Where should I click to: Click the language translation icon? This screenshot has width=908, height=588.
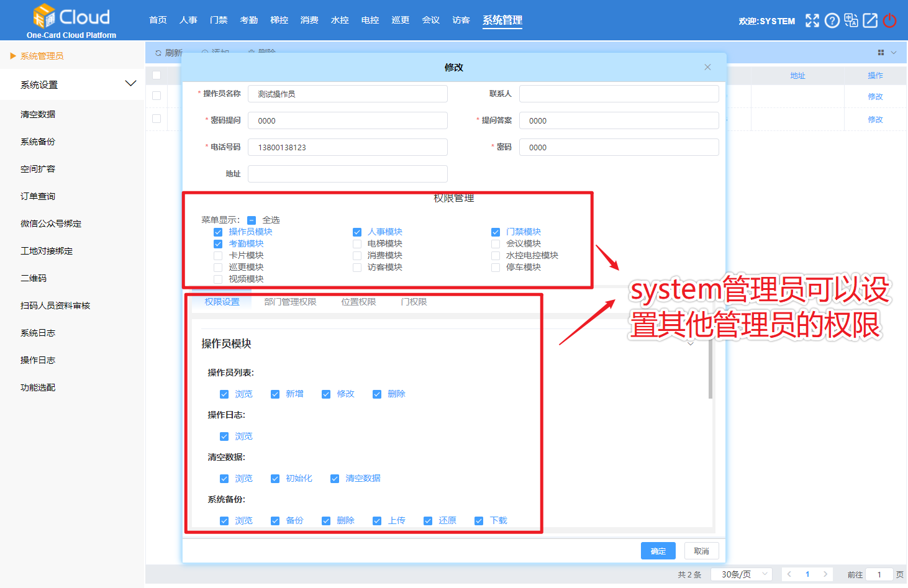coord(851,20)
